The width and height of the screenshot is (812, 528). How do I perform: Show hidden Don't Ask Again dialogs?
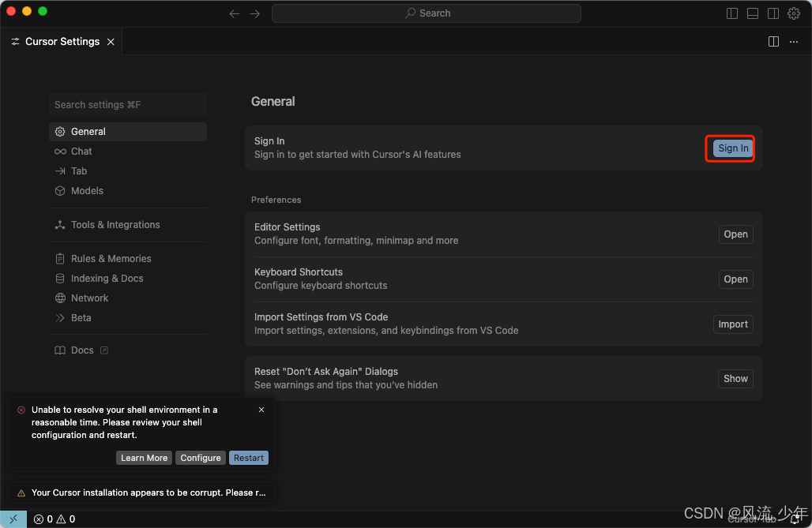(x=735, y=378)
